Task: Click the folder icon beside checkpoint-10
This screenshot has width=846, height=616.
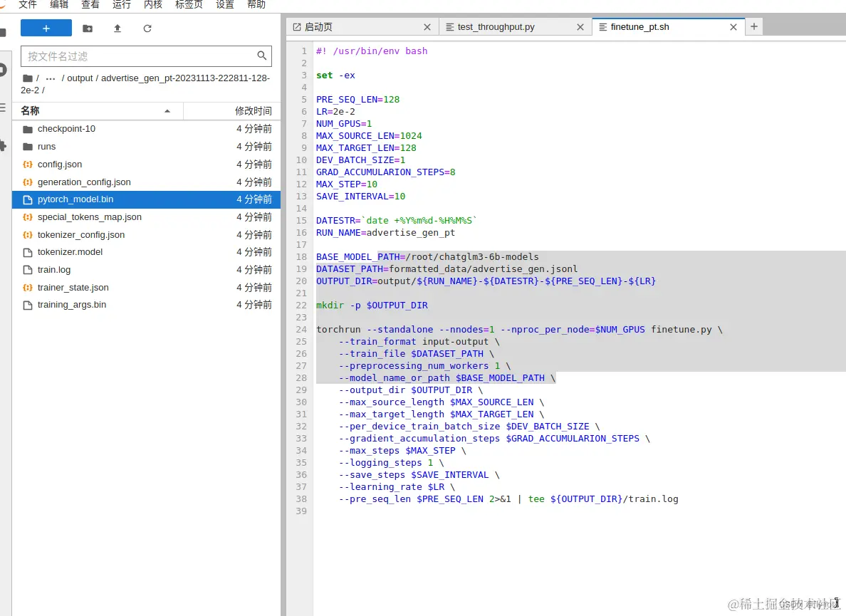Action: point(28,129)
